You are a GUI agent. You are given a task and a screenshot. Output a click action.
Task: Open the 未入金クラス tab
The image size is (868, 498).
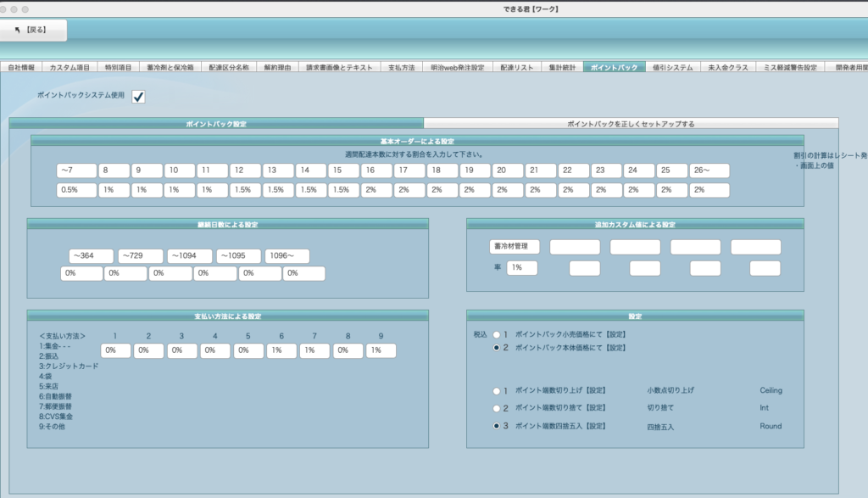[x=728, y=67]
